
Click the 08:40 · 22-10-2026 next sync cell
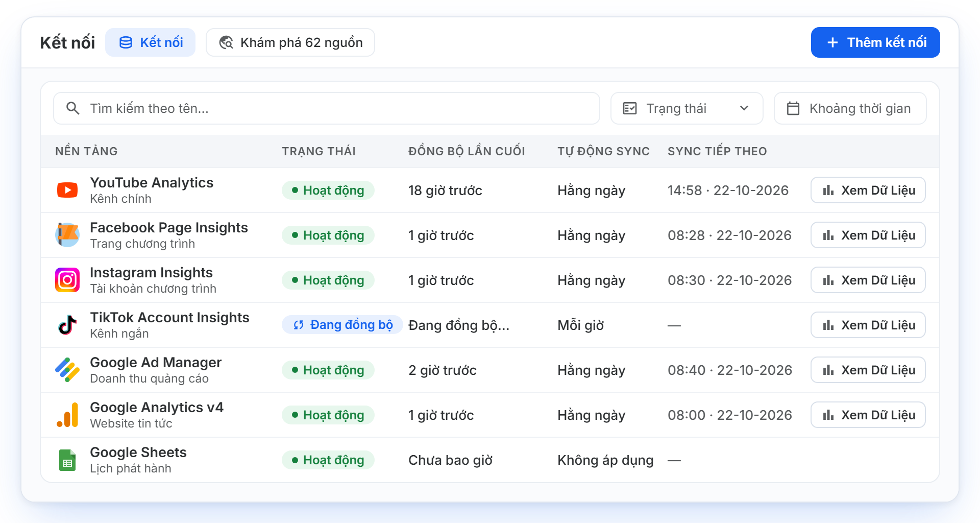[x=730, y=370]
